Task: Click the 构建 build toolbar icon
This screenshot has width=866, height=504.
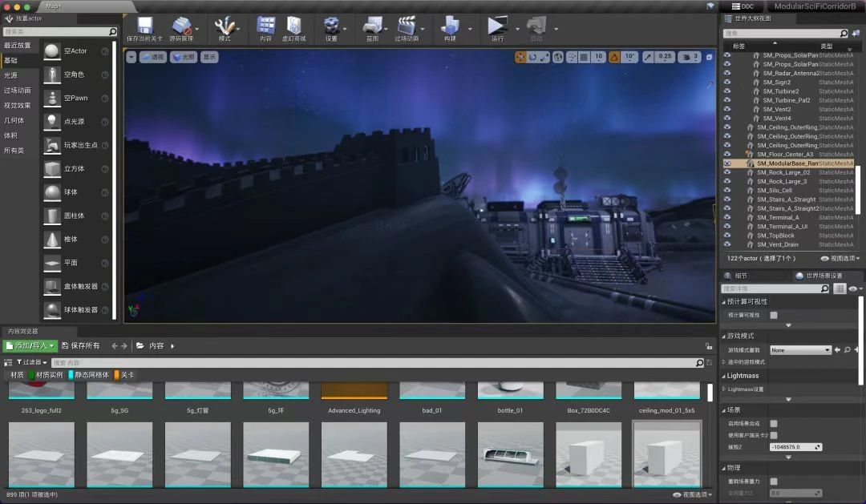Action: (449, 26)
